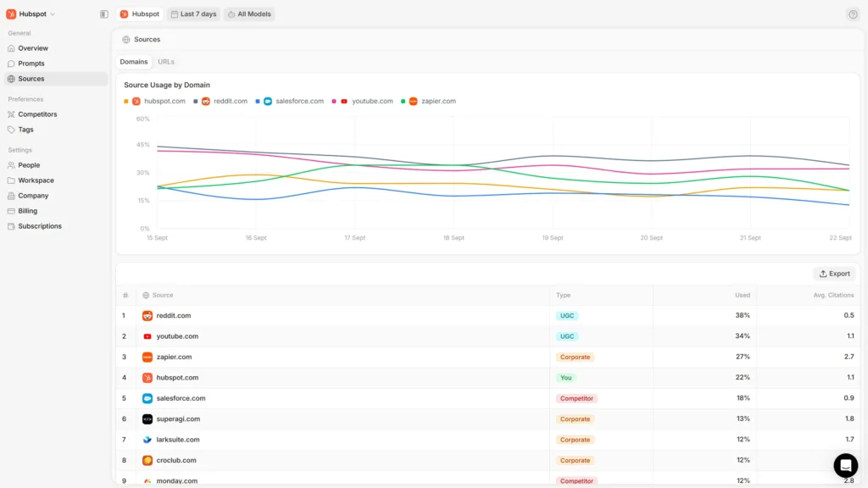Click the You tag on hubspot.com row
Screen dimensions: 868x488
pyautogui.click(x=565, y=377)
